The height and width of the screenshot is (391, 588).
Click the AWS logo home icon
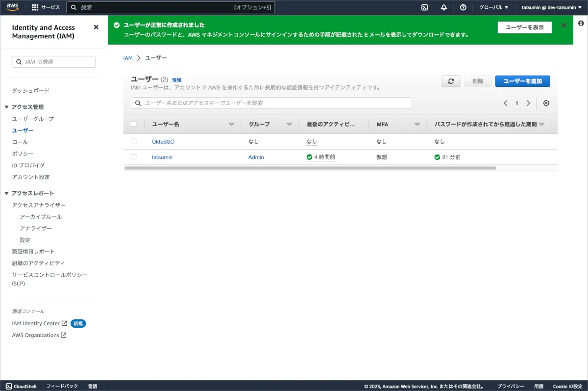pos(13,7)
